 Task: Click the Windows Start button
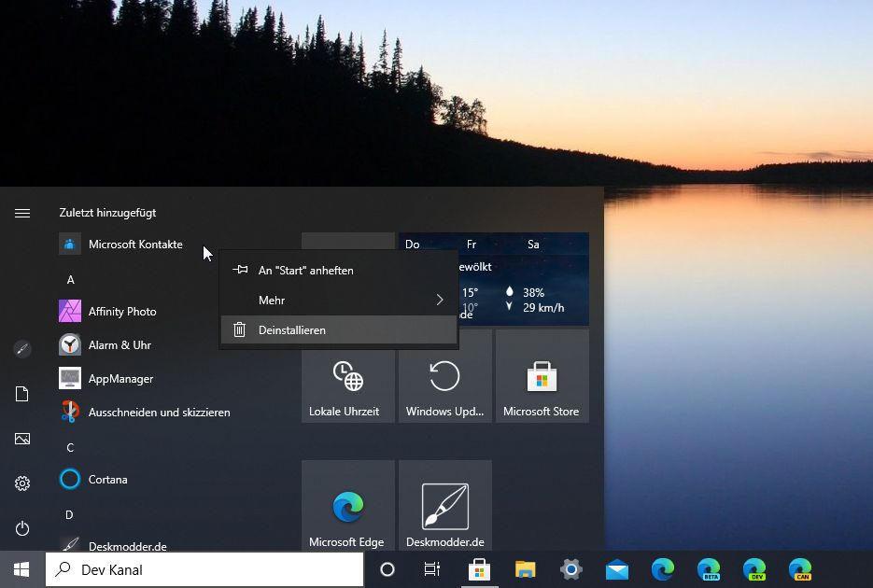21,569
